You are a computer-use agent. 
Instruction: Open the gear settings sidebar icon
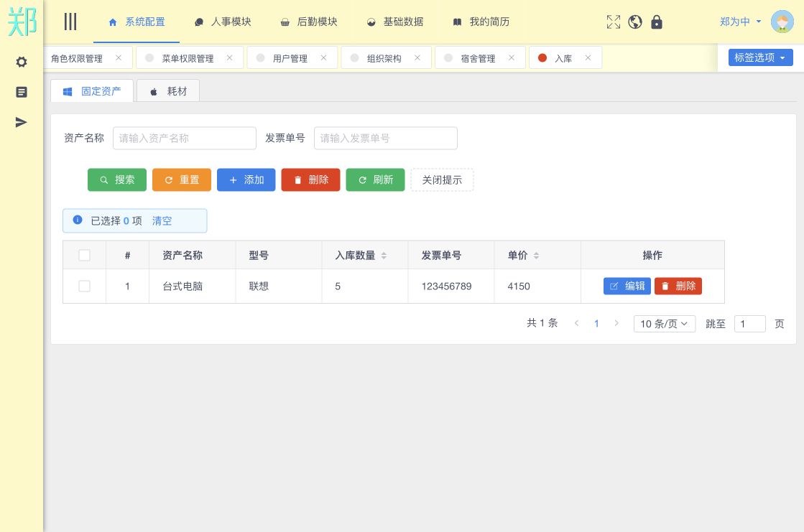pyautogui.click(x=21, y=62)
